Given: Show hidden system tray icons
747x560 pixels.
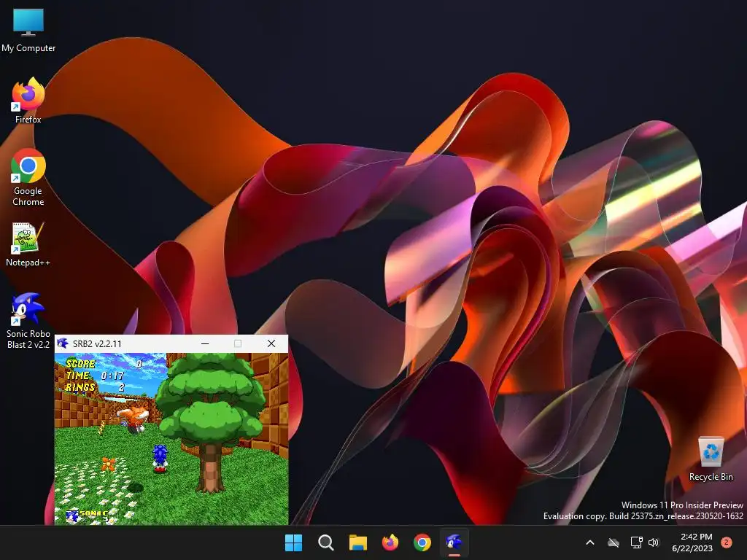Looking at the screenshot, I should click(x=589, y=542).
